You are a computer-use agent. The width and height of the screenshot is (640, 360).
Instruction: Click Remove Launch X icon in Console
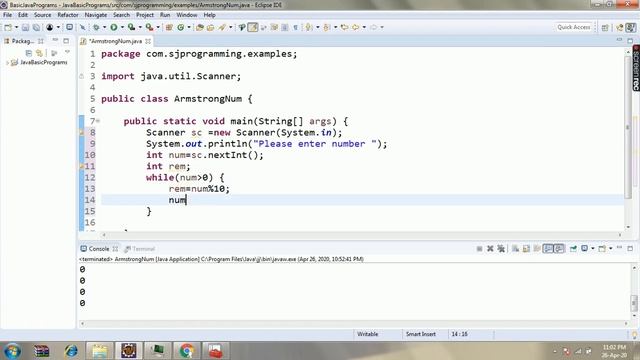(490, 249)
